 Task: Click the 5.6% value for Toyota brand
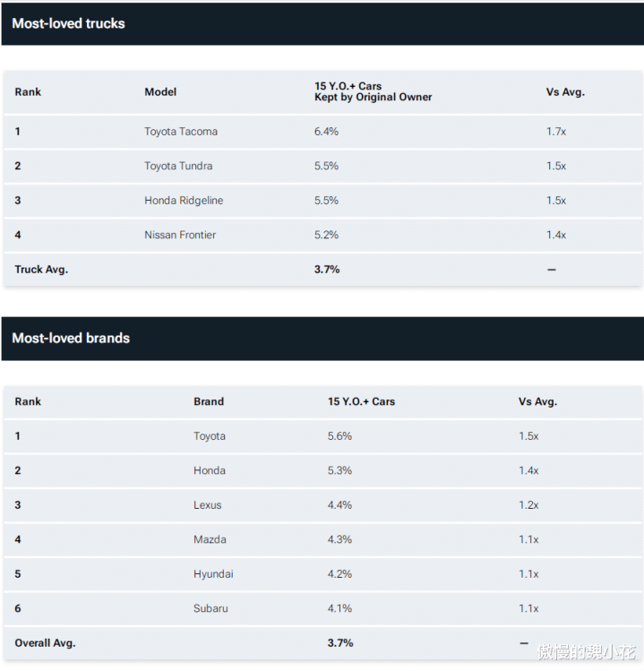coord(339,436)
